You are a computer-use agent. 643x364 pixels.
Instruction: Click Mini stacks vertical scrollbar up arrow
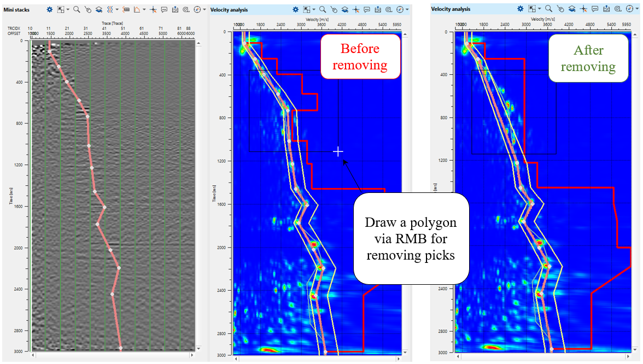point(198,43)
